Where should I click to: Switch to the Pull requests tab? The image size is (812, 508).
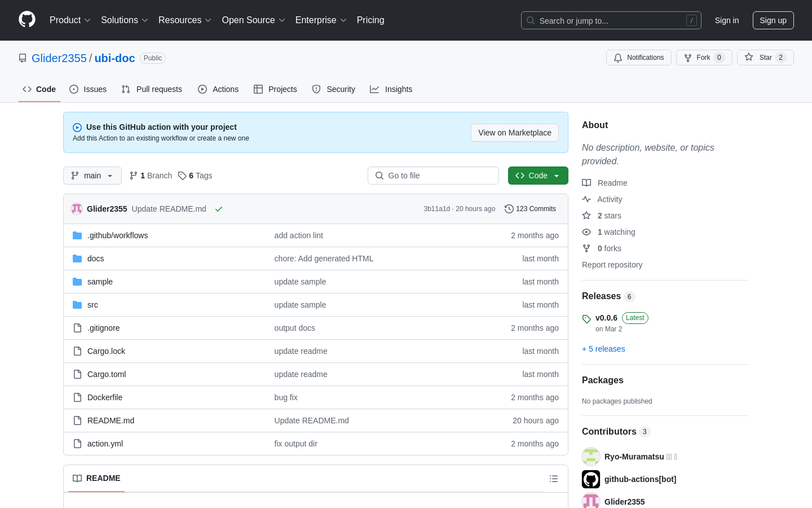[x=152, y=89]
